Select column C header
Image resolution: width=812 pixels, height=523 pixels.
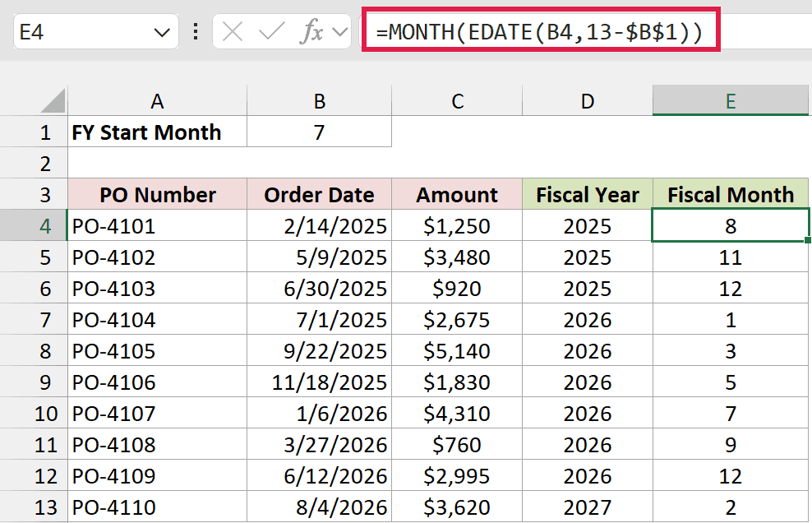coord(457,101)
